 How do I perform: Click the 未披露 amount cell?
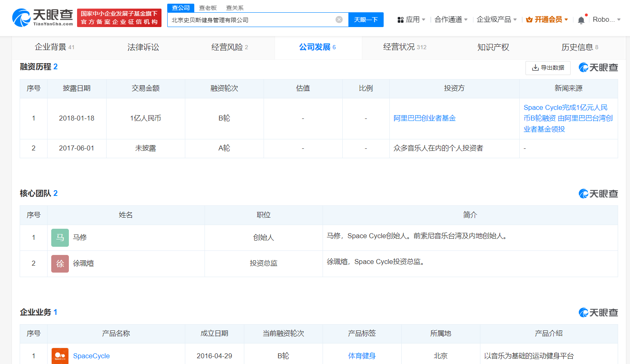point(146,148)
